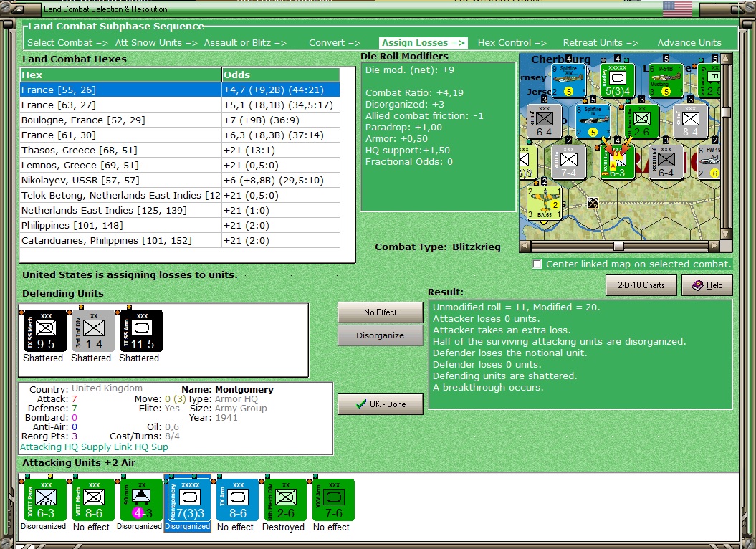The image size is (756, 549).
Task: Select the XXV Arm 7-6 attacking unit
Action: [x=334, y=500]
